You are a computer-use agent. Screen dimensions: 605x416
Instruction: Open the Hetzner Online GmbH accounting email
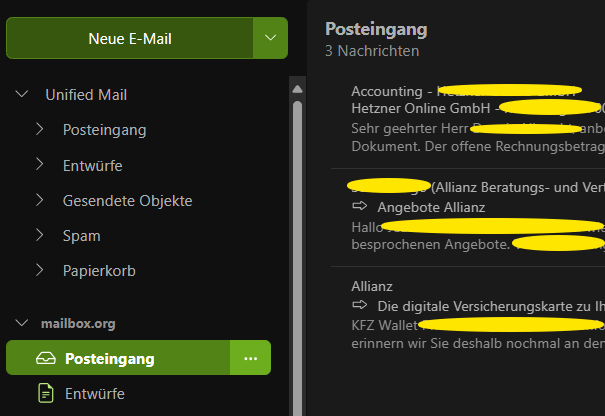click(x=468, y=119)
